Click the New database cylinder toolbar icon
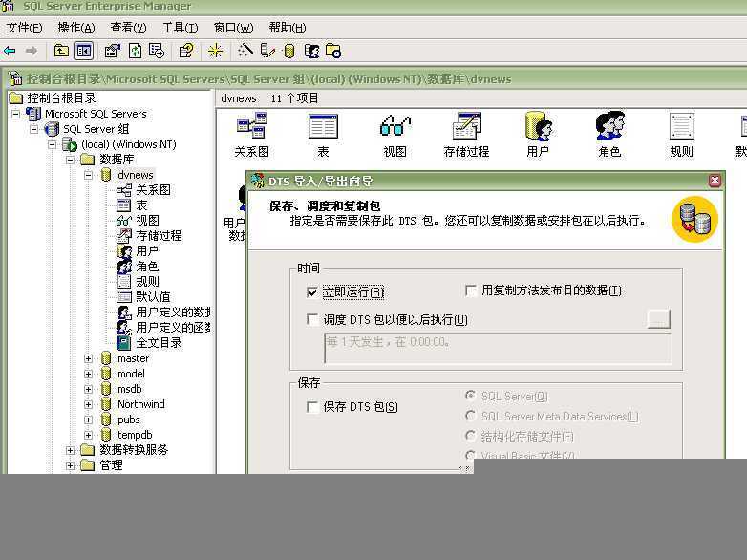Viewport: 747px width, 560px height. (x=288, y=51)
